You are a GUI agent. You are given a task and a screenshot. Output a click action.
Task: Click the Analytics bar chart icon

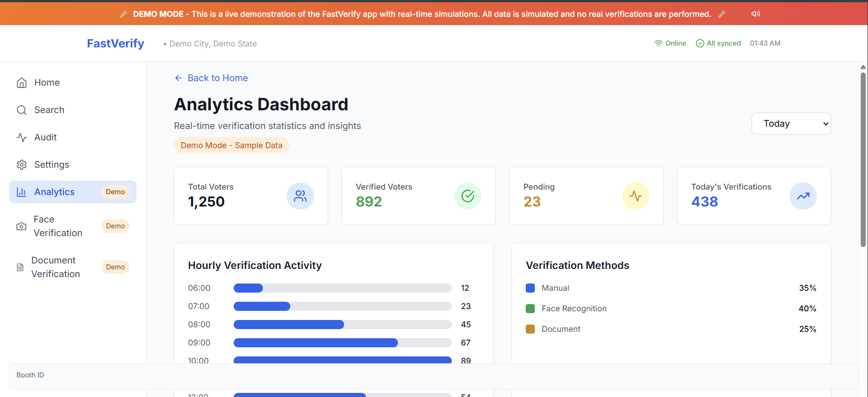21,192
